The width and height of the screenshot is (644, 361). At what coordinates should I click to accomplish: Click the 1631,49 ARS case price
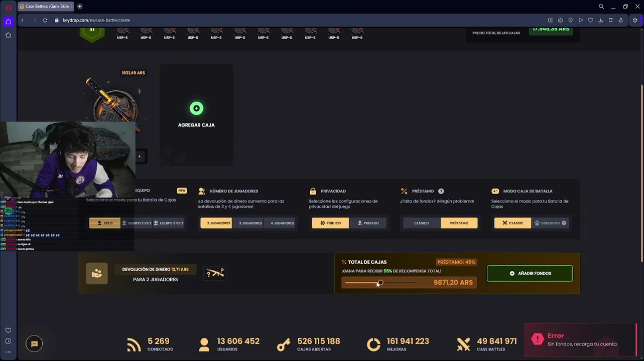(x=133, y=73)
